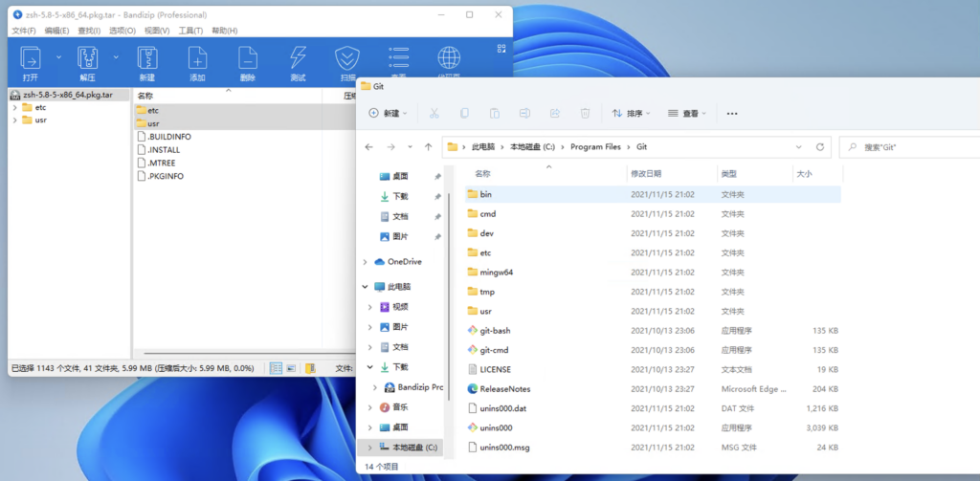
Task: Click the Bandizip Scan (扫描) shield icon
Action: [347, 58]
